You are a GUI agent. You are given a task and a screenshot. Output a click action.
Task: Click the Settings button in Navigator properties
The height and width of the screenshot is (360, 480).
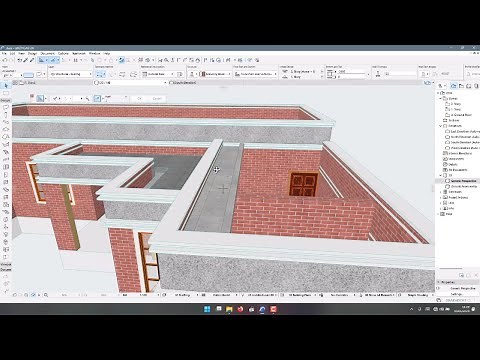pyautogui.click(x=456, y=294)
